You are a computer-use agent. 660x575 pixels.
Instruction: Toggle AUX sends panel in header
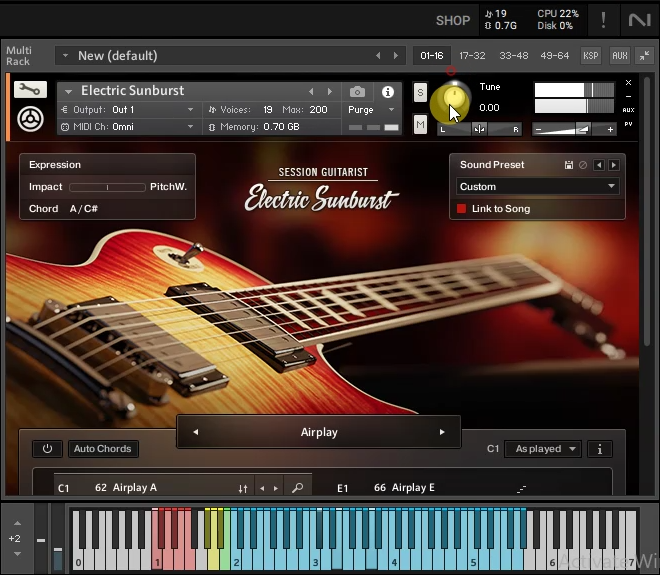tap(620, 56)
